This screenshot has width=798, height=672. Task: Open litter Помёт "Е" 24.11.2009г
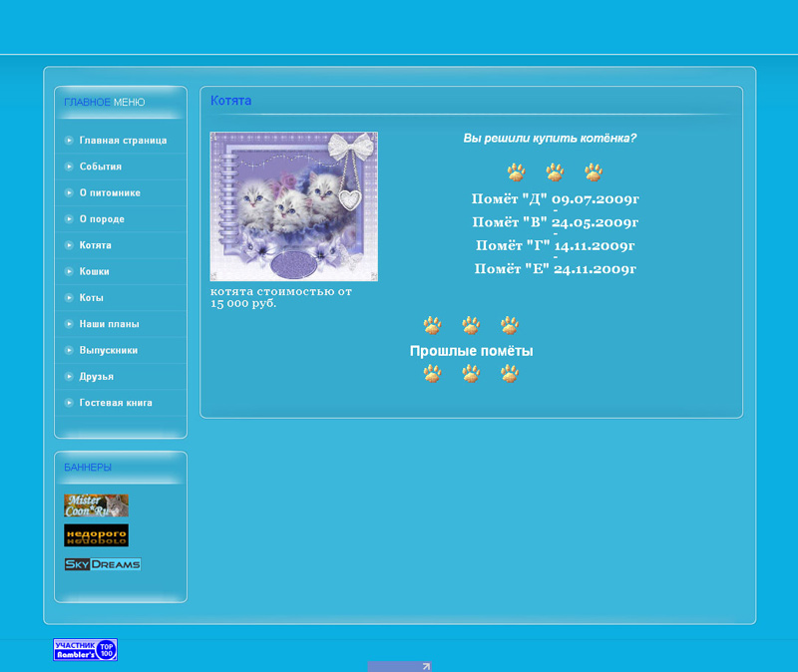556,269
